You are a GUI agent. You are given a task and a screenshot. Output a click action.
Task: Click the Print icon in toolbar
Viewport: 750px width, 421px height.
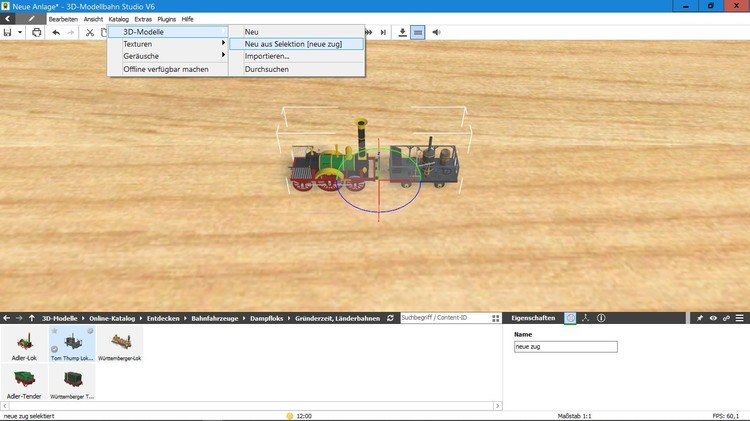[37, 33]
